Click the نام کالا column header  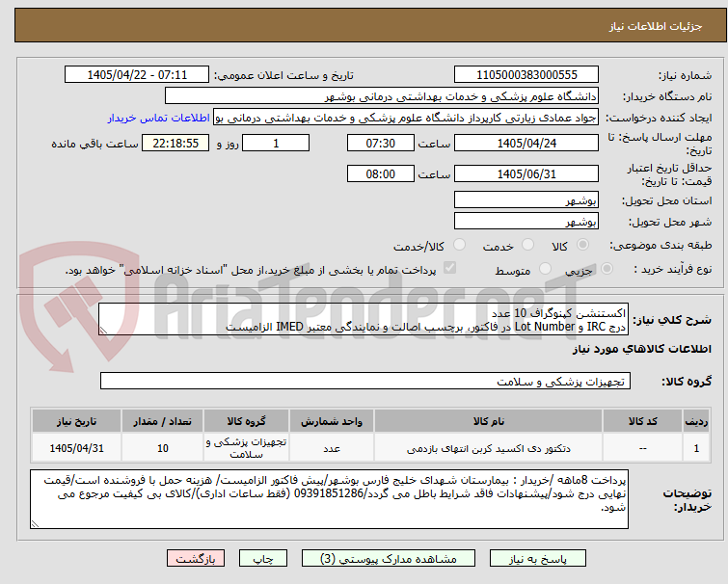(x=489, y=421)
